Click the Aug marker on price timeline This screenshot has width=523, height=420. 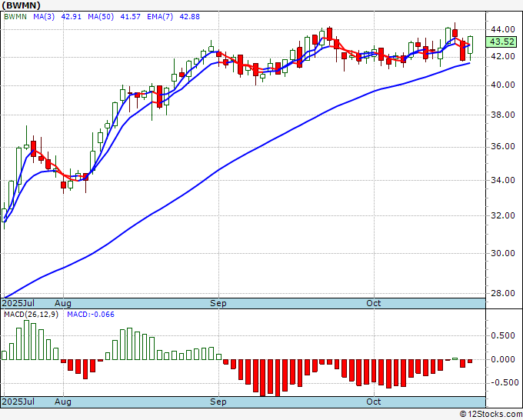point(63,303)
